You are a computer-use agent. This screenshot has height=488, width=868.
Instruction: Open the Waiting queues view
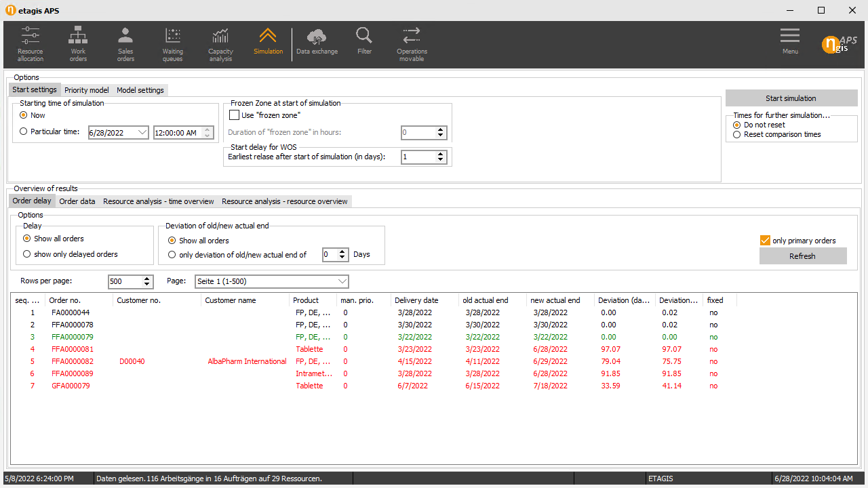point(173,45)
